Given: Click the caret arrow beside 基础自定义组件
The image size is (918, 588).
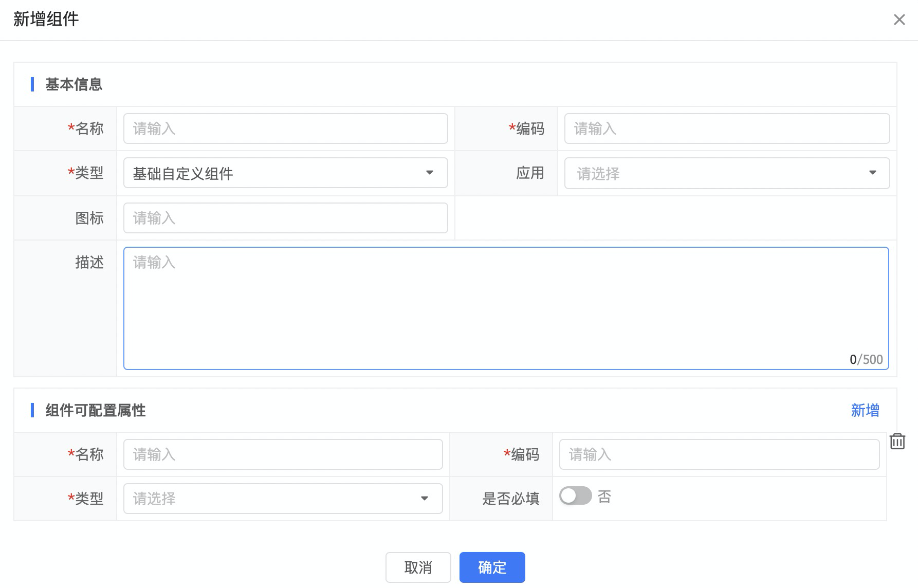Looking at the screenshot, I should point(430,173).
